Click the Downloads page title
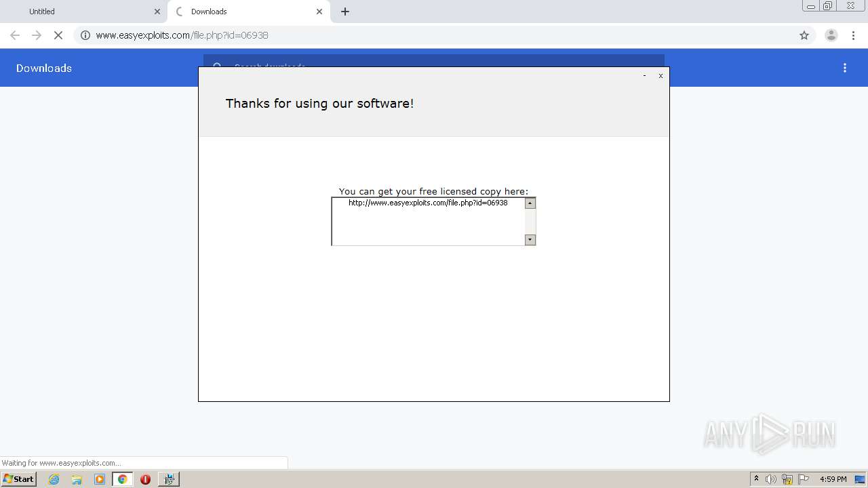This screenshot has height=488, width=868. coord(44,68)
